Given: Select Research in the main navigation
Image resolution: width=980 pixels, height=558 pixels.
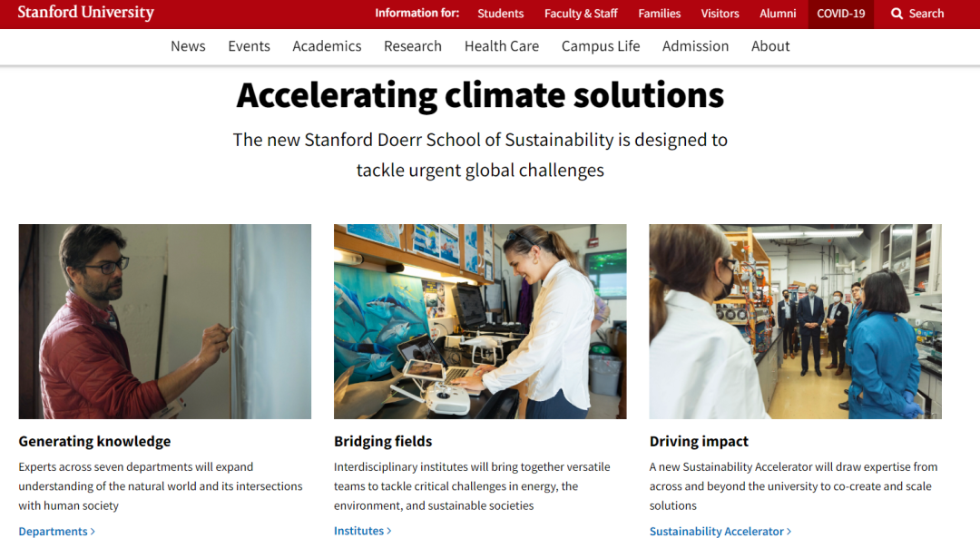Looking at the screenshot, I should point(413,46).
